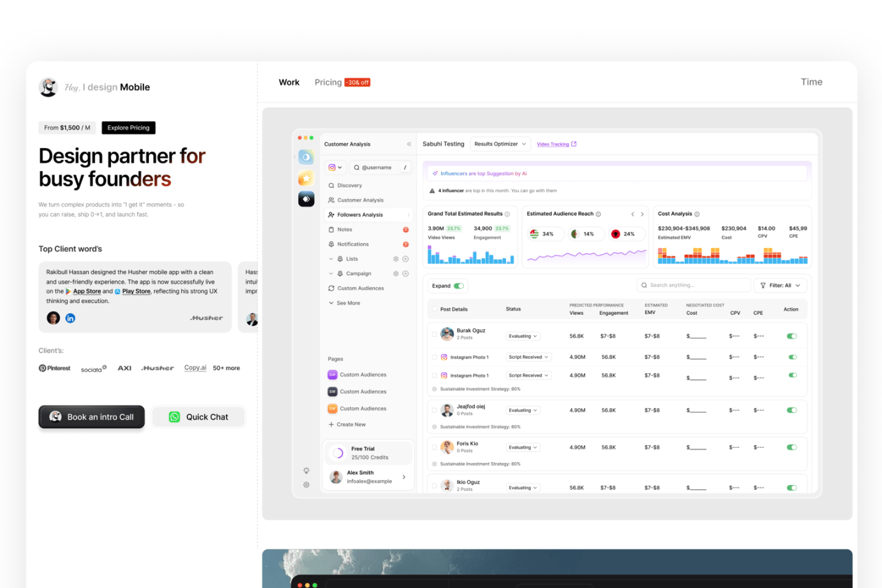This screenshot has width=882, height=588.
Task: Tick the checkbox next to Burak Oguz
Action: (x=435, y=334)
